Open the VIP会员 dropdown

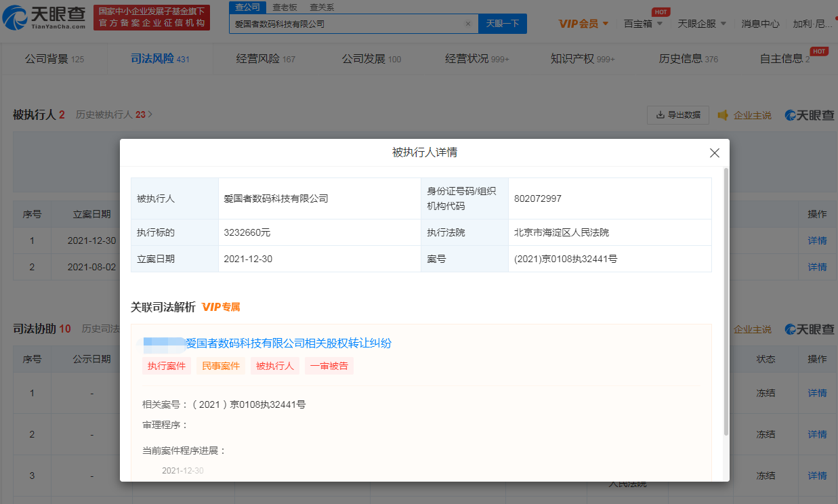click(x=583, y=24)
